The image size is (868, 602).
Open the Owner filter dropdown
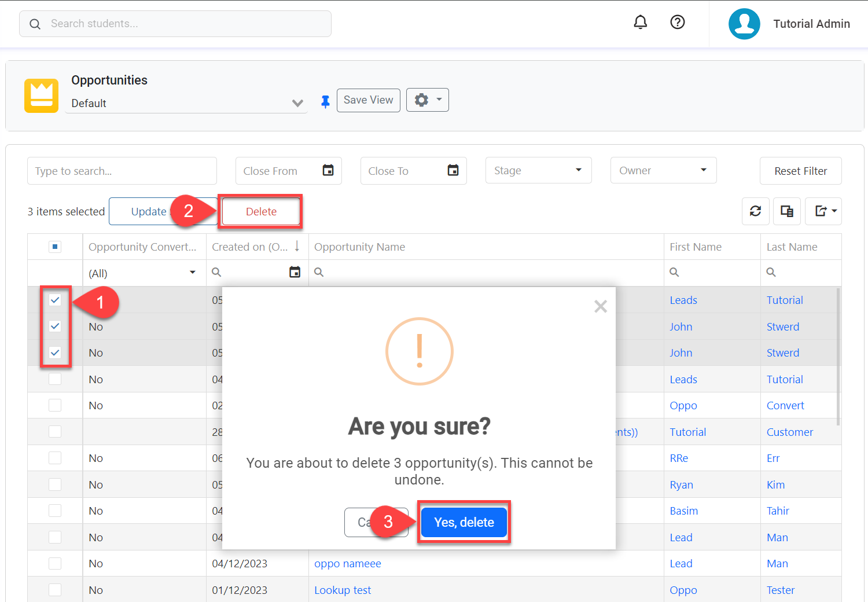coord(664,170)
